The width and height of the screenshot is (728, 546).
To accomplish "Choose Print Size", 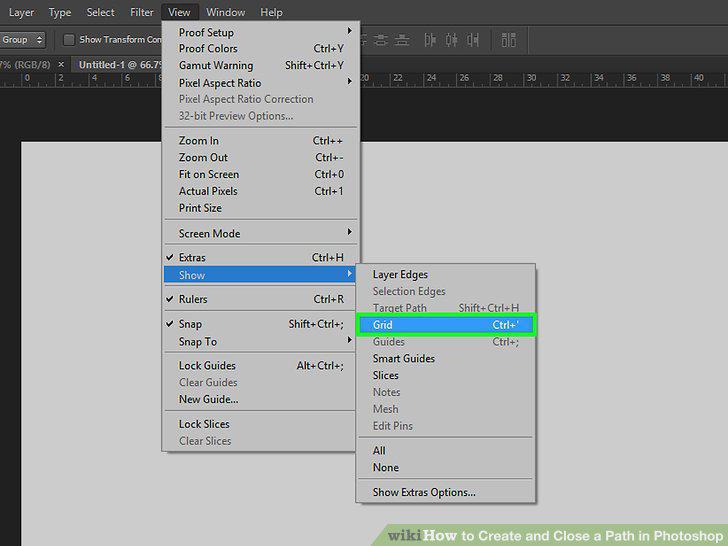I will click(x=261, y=208).
